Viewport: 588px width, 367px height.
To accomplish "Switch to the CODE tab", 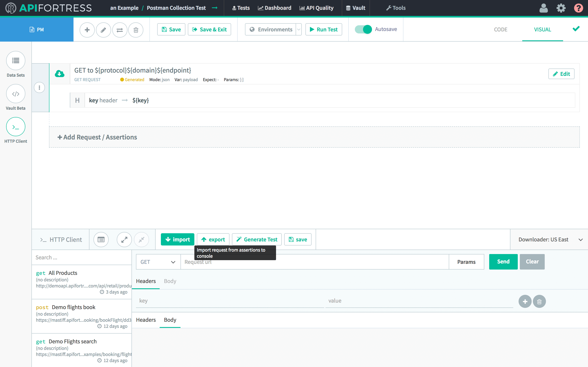I will (x=501, y=29).
